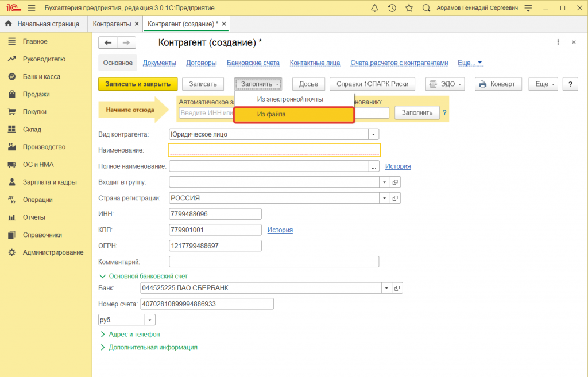The image size is (588, 377).
Task: Close the Контрагенты tab
Action: point(137,24)
